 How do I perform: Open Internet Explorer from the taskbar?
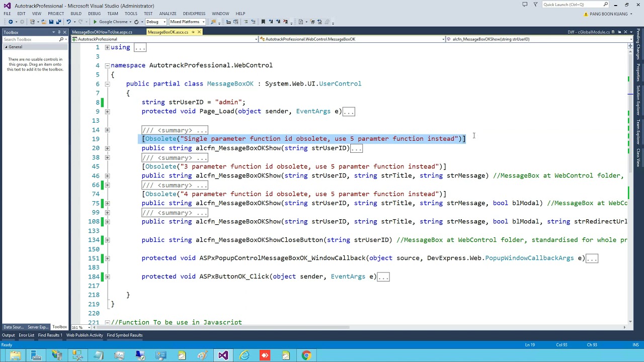(244, 355)
